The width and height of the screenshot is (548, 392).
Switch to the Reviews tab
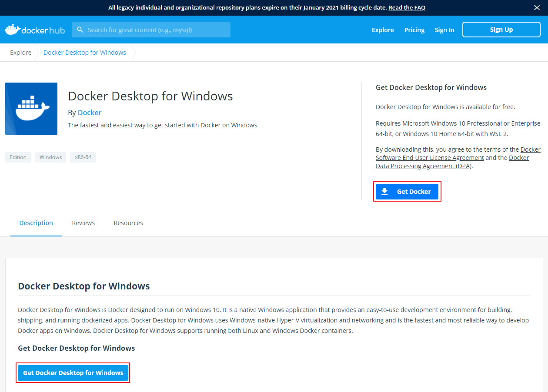tap(83, 223)
